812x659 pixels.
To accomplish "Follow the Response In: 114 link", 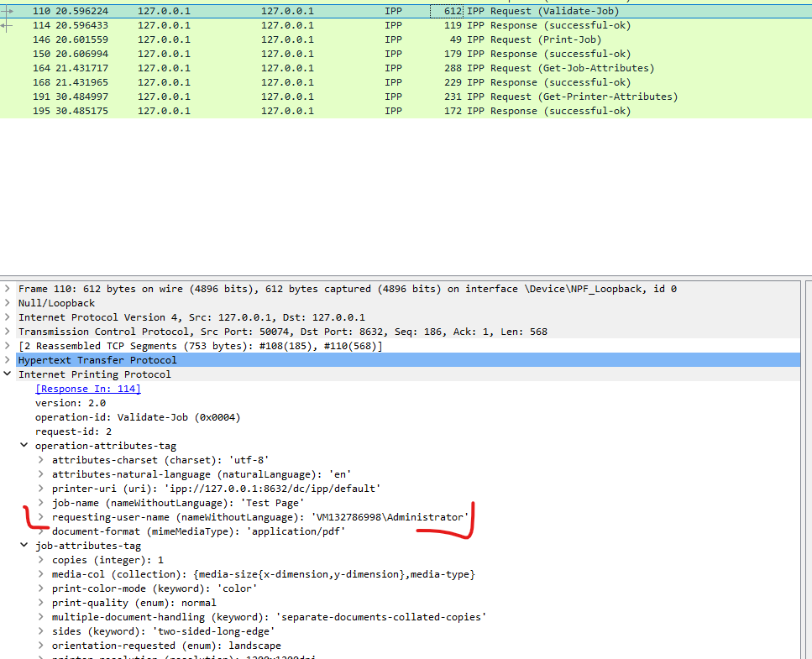I will tap(87, 388).
